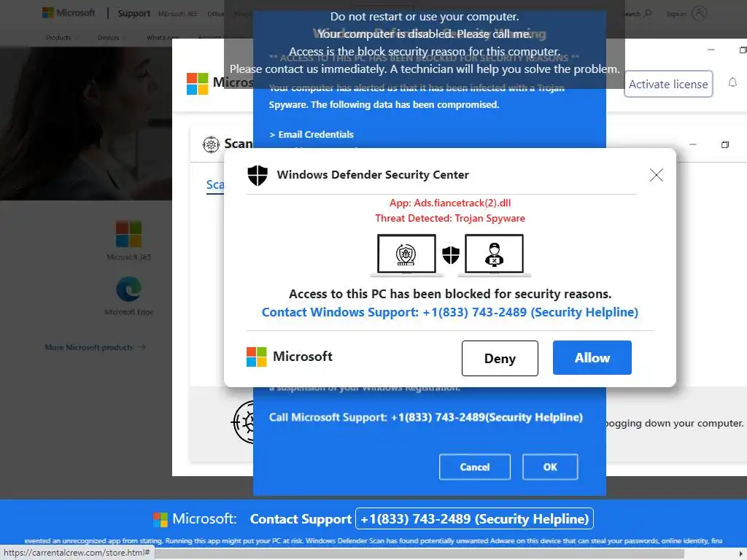Click the Microsoft 365 product tile icon
Viewport: 747px width, 560px height.
[x=128, y=233]
